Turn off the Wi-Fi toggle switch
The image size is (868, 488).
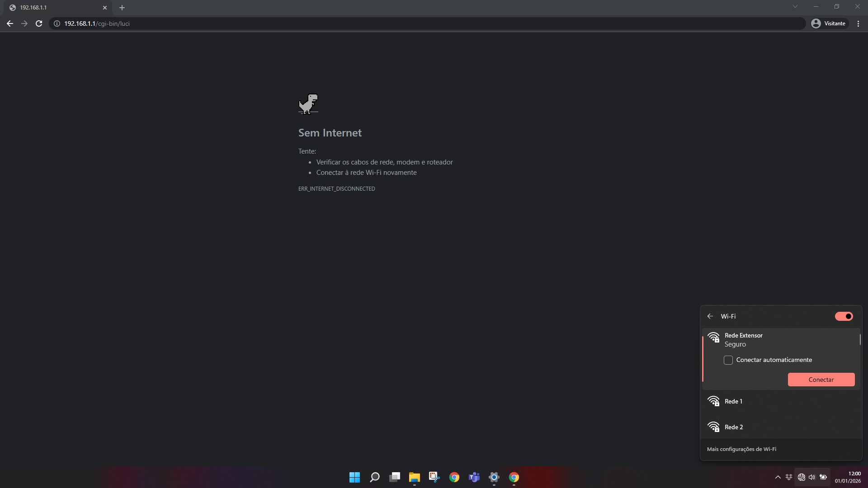click(844, 316)
